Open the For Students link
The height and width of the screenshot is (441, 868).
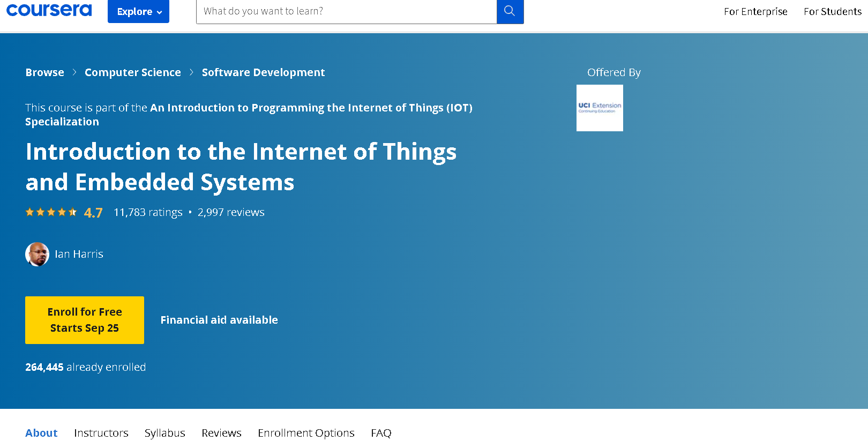(833, 11)
